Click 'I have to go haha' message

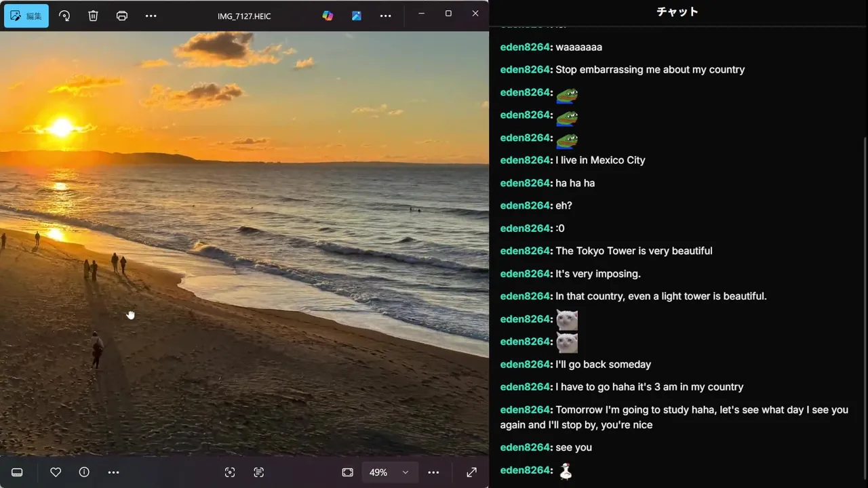pyautogui.click(x=649, y=387)
